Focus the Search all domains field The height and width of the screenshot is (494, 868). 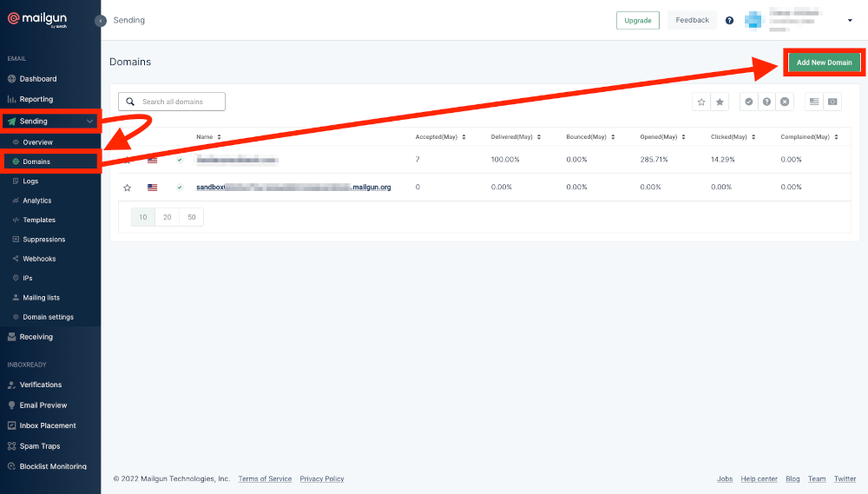[172, 102]
